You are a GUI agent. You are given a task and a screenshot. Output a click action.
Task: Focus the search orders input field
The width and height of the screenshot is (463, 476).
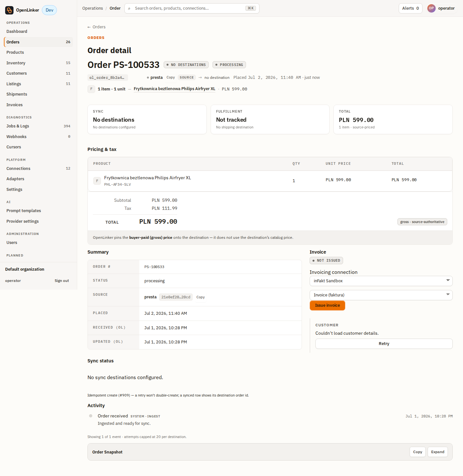(x=192, y=8)
